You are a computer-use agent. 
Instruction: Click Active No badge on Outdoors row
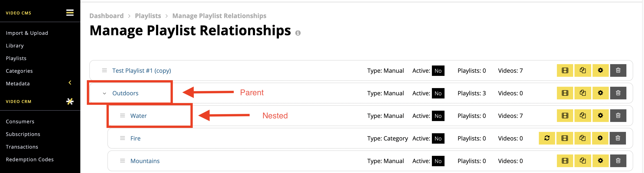(438, 93)
